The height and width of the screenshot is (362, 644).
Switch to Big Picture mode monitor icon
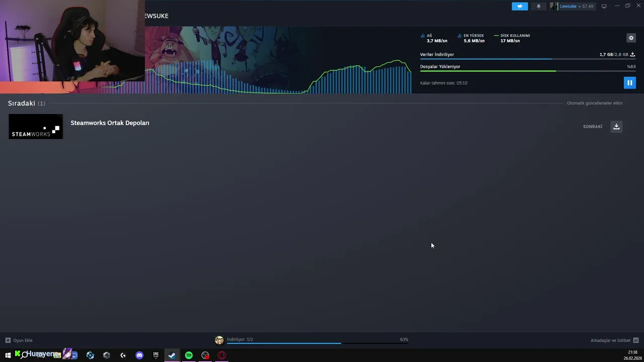(x=604, y=6)
